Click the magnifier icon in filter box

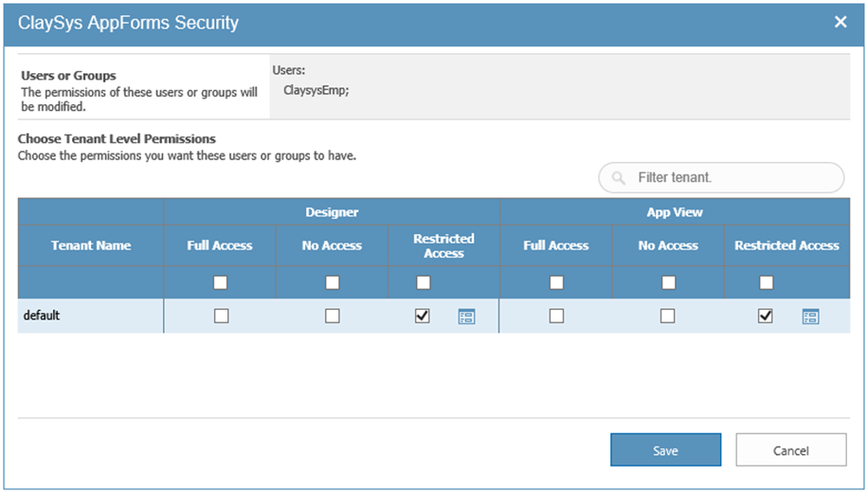tap(619, 178)
